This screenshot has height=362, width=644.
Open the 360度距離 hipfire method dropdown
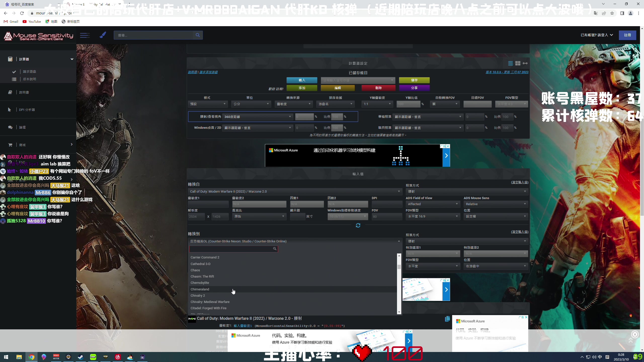(x=257, y=117)
